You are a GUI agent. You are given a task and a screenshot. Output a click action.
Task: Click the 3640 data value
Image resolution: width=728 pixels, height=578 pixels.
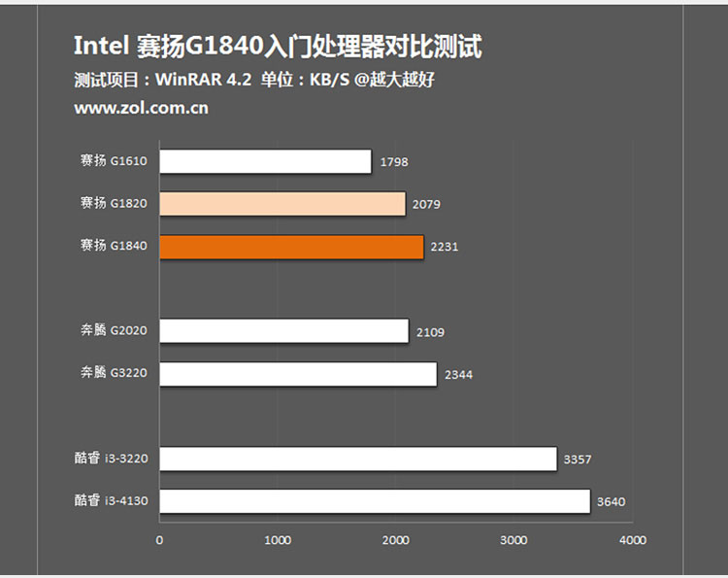click(x=612, y=502)
